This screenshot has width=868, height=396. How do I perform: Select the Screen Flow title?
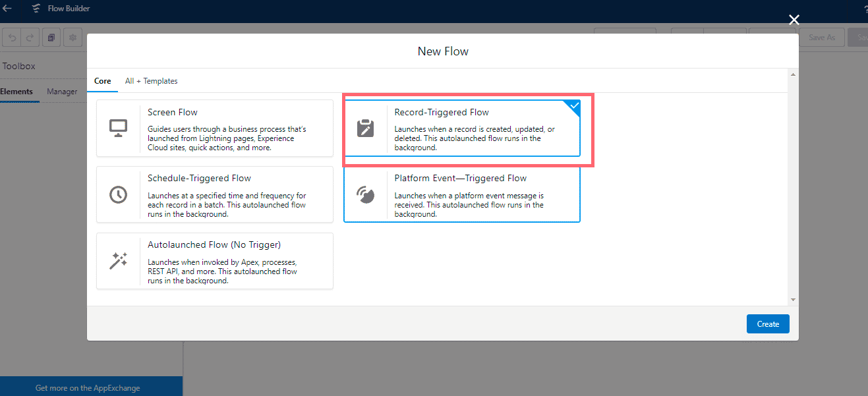click(x=173, y=112)
